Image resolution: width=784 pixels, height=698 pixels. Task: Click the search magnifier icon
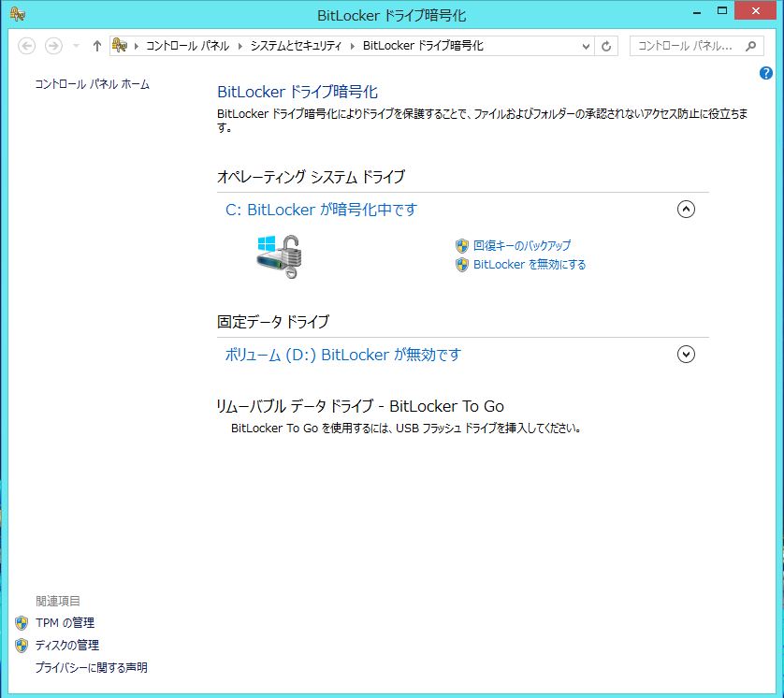click(x=750, y=46)
